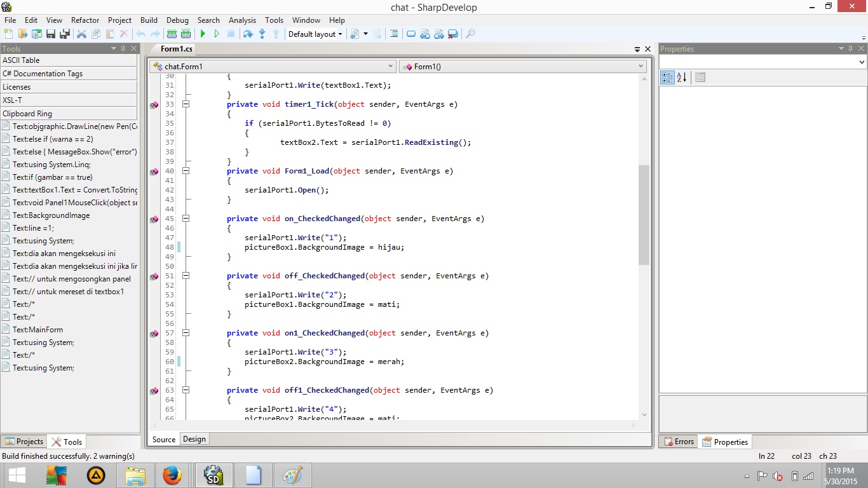
Task: Click the Undo arrow icon
Action: [x=140, y=34]
